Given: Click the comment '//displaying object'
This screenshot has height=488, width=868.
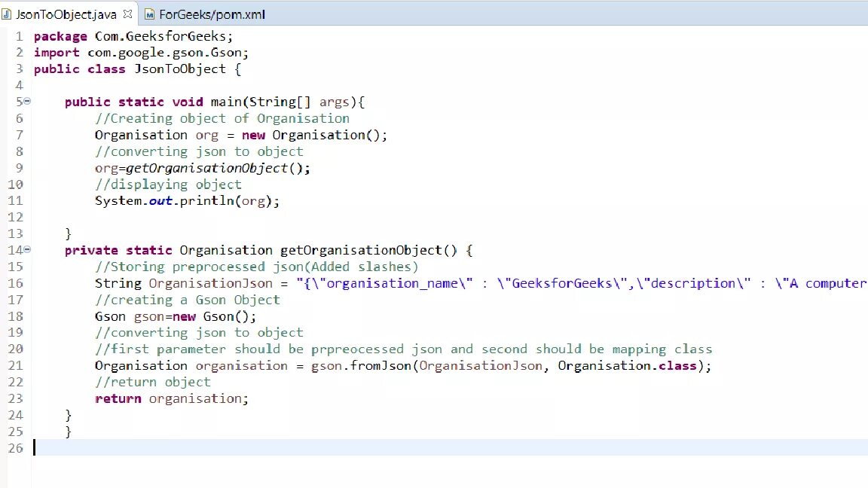Looking at the screenshot, I should point(168,185).
